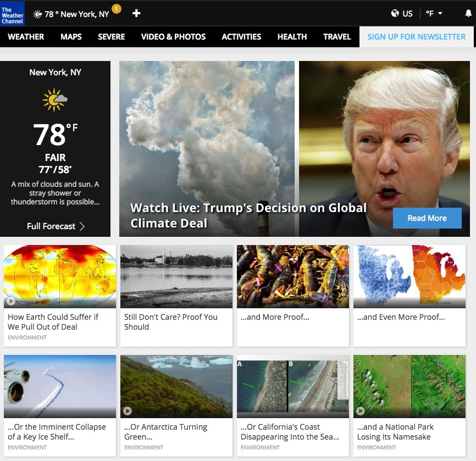Open the MAPS menu
This screenshot has width=476, height=461.
coord(71,37)
